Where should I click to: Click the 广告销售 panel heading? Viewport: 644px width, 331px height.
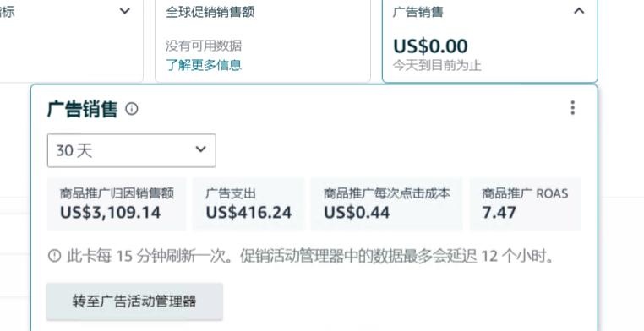[83, 109]
